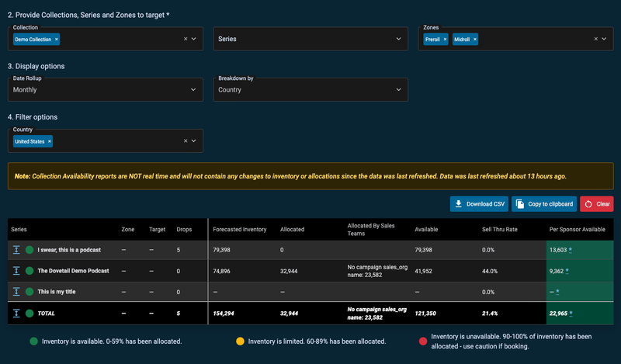This screenshot has width=621, height=364.
Task: Open the Series dropdown
Action: click(310, 39)
